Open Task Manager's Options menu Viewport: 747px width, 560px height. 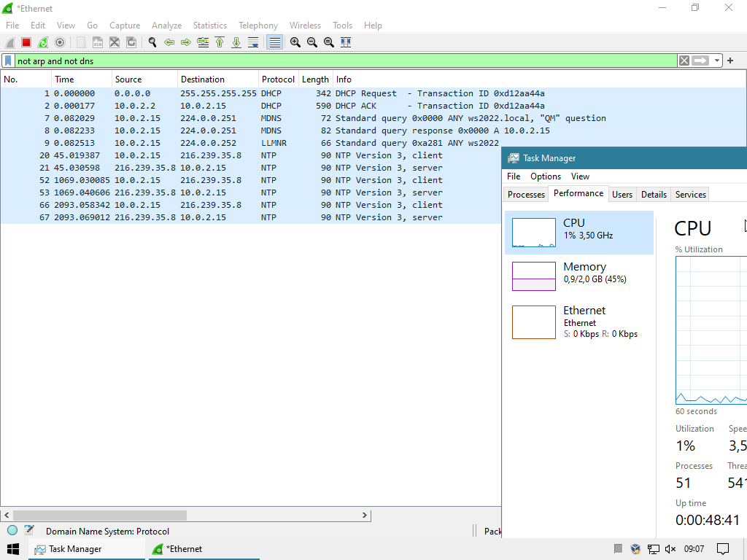[546, 176]
